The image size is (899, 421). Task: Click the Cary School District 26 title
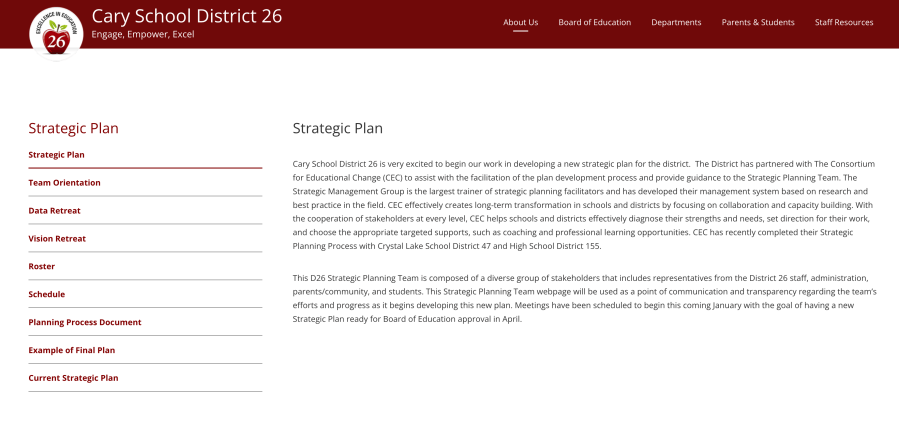tap(186, 16)
